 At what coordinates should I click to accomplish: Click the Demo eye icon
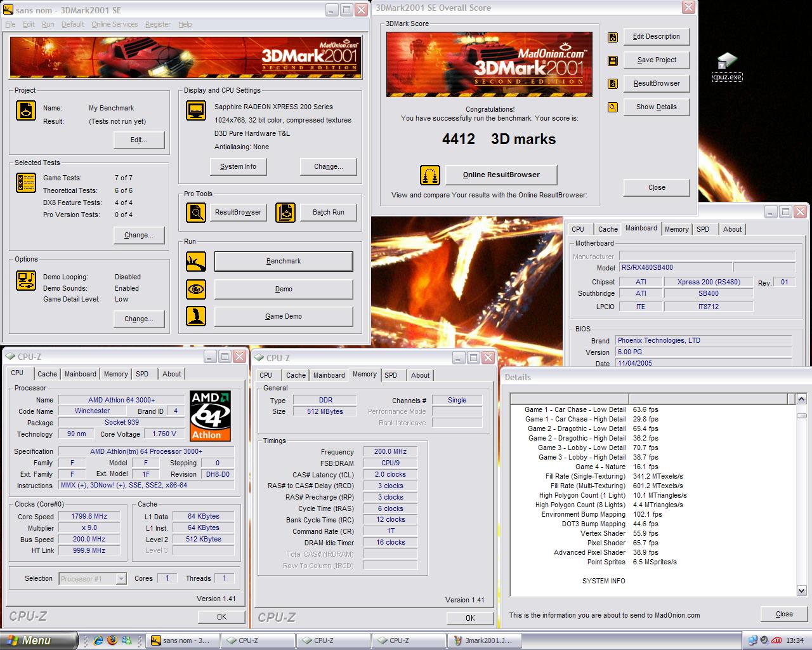(x=196, y=289)
